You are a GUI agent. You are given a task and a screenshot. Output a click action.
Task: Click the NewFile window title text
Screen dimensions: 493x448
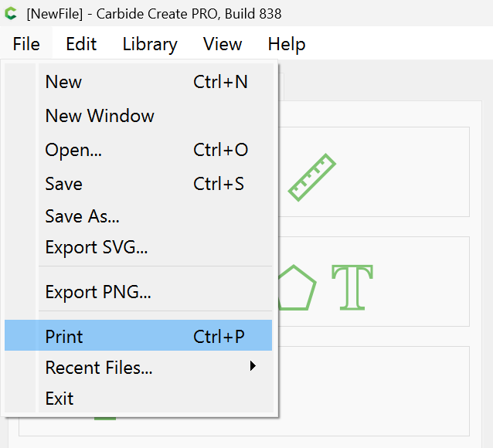154,13
